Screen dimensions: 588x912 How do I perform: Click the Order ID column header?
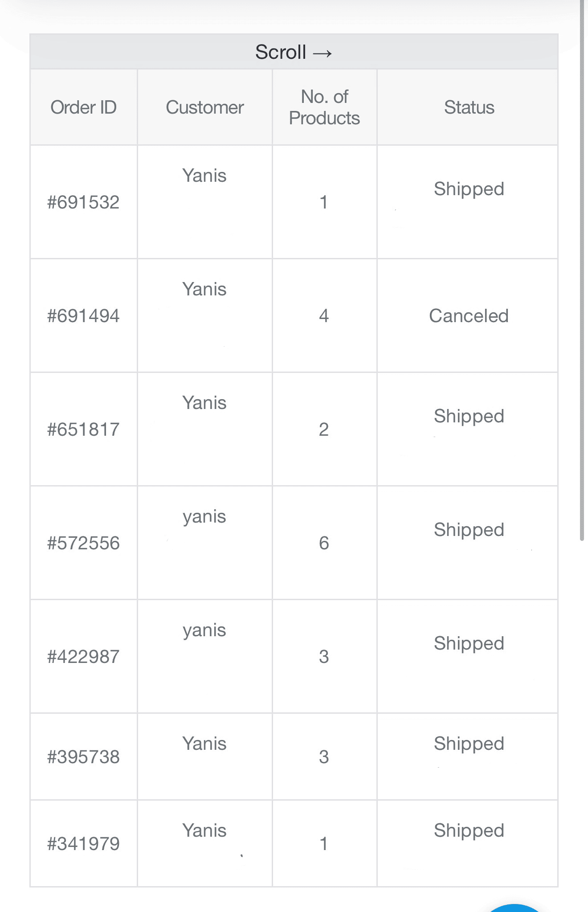83,107
